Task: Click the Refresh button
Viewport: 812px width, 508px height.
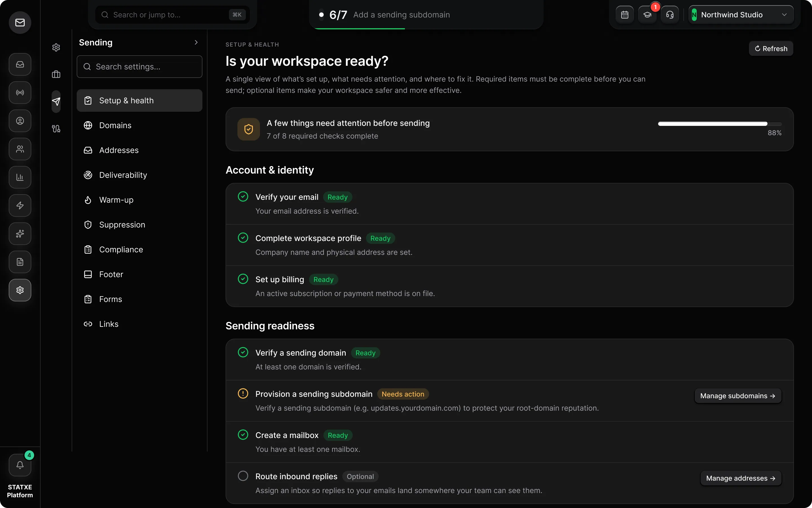Action: pyautogui.click(x=771, y=49)
